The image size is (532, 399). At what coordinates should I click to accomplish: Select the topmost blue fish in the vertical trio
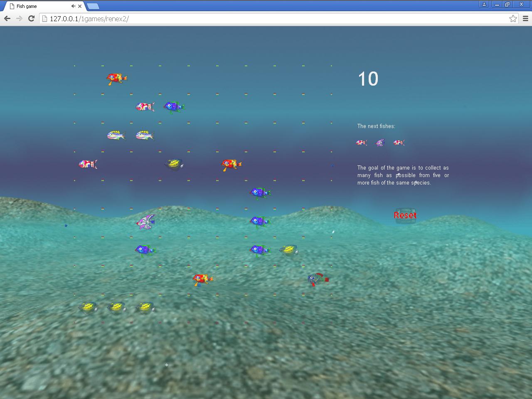(x=260, y=192)
